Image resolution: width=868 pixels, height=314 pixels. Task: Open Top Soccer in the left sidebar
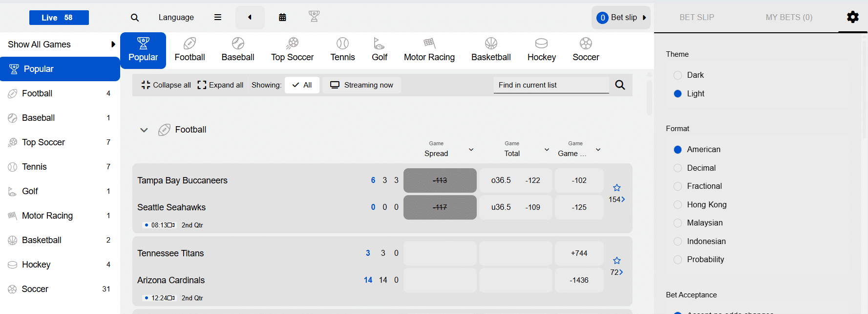click(x=60, y=142)
